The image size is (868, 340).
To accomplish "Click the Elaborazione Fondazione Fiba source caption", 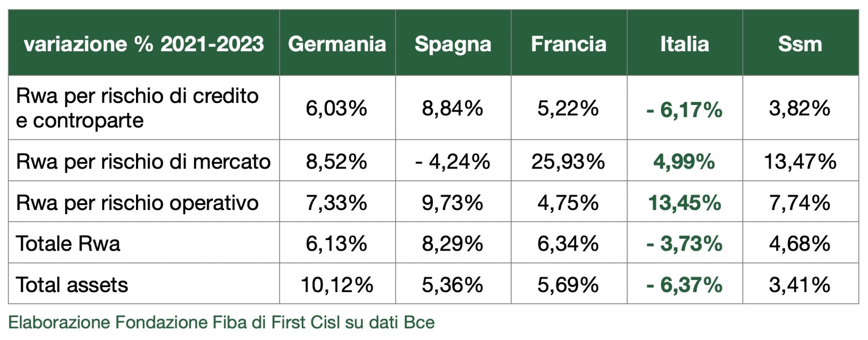I will [222, 323].
